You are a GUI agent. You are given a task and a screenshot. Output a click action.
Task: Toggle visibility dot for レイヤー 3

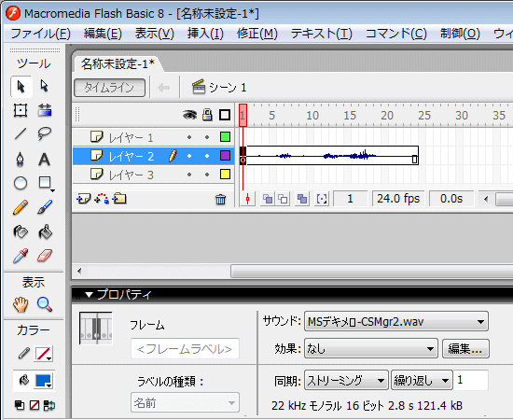pyautogui.click(x=189, y=175)
